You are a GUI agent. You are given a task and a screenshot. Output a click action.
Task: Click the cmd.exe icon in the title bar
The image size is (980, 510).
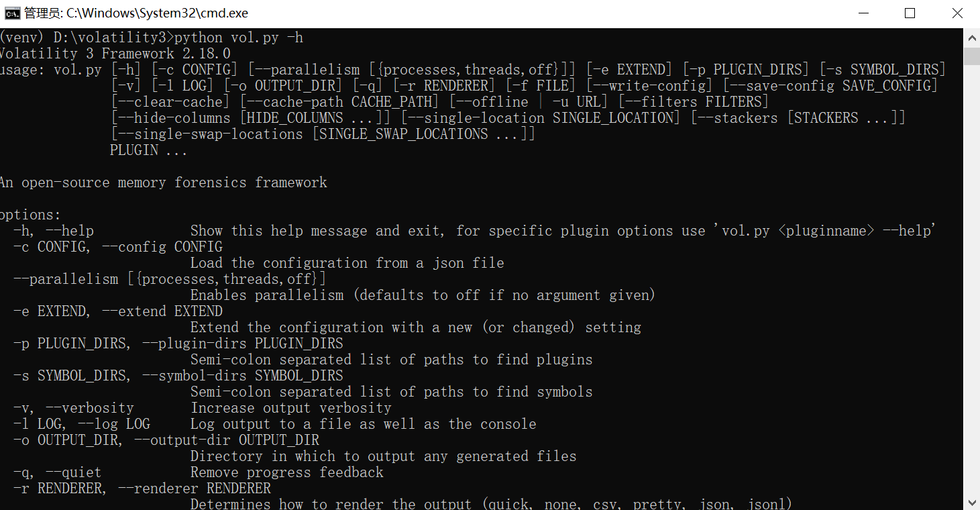coord(11,13)
